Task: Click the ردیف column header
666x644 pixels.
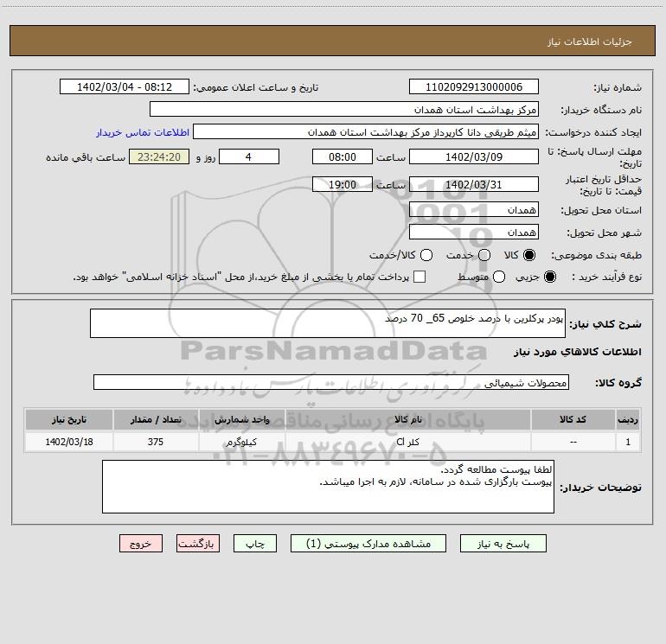Action: [628, 419]
